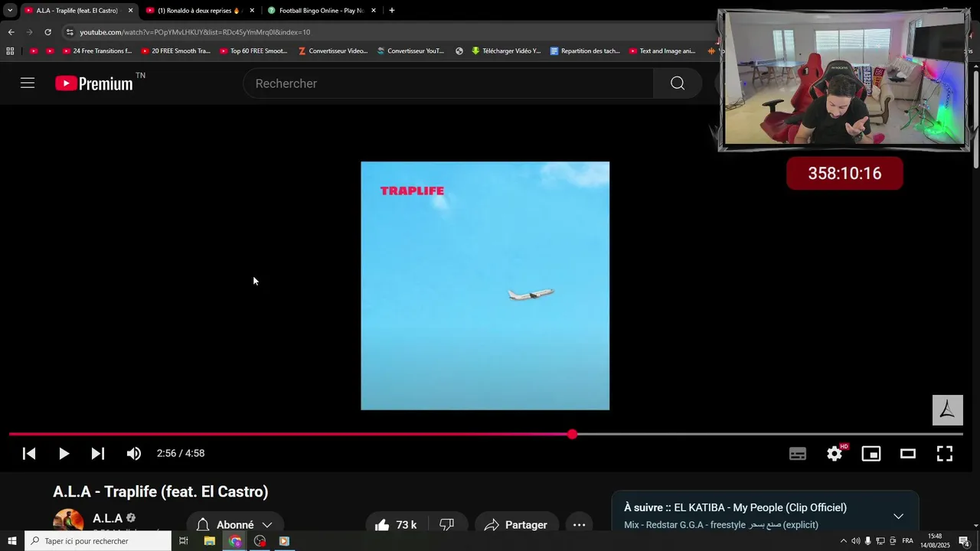Click the red progress bar scrubber handle
Image resolution: width=980 pixels, height=551 pixels.
[x=573, y=434]
